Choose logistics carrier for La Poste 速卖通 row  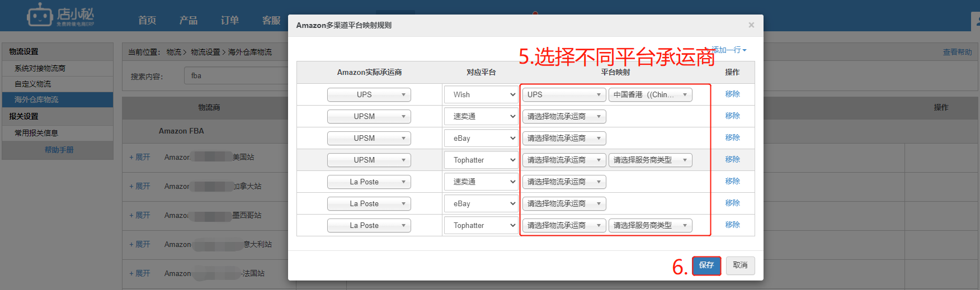click(564, 182)
